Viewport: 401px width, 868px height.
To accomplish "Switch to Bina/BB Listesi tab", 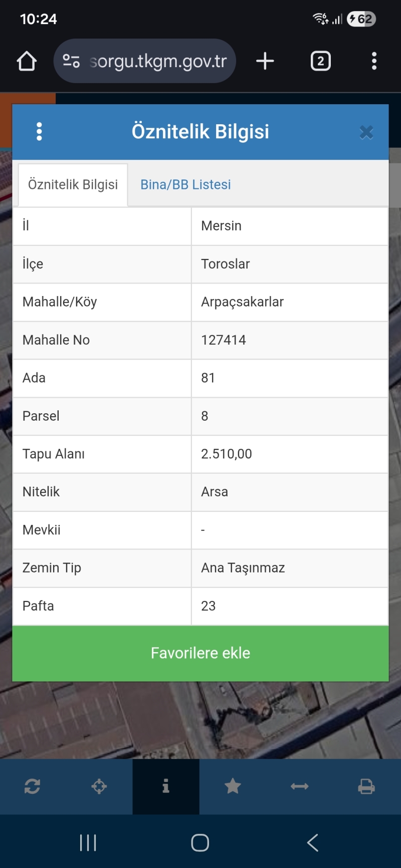I will [185, 185].
